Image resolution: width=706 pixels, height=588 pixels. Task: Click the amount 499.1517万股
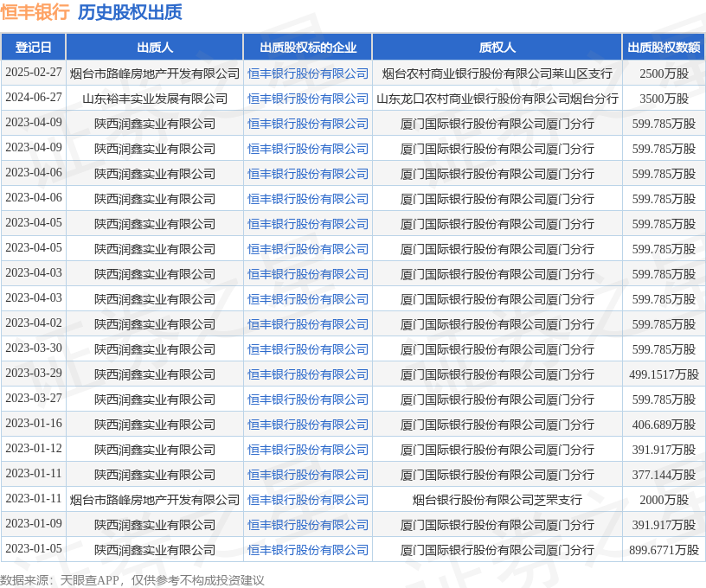coord(664,374)
